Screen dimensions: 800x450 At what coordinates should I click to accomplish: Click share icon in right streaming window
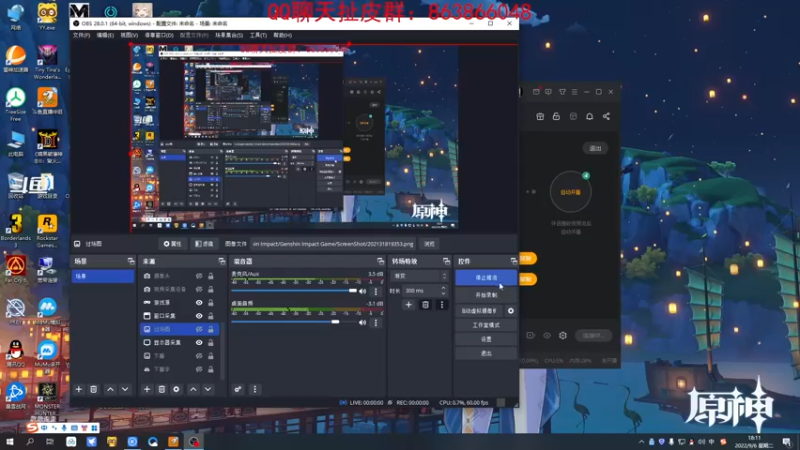(606, 117)
